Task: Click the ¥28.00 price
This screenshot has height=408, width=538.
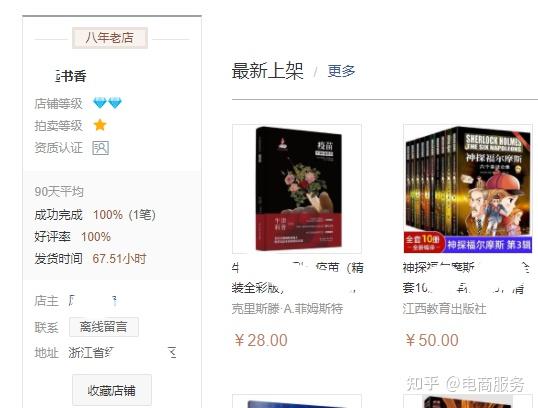Action: pos(261,340)
